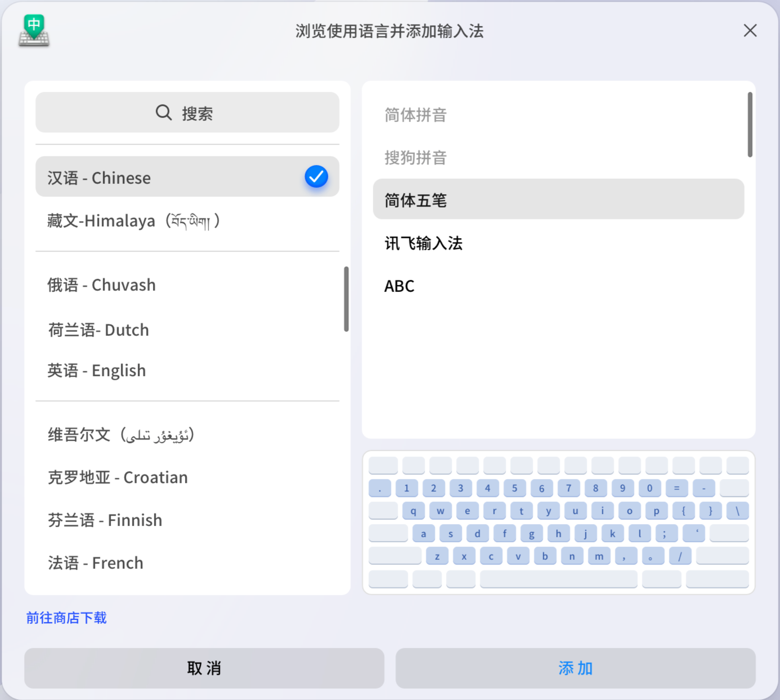This screenshot has width=780, height=700.
Task: Open the 前往商店下载 store link
Action: 66,618
